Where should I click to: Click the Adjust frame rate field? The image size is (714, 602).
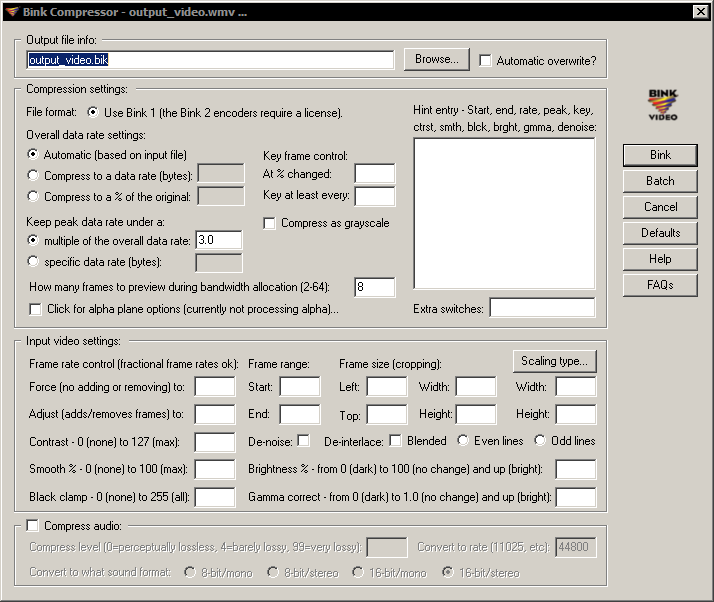tap(215, 414)
